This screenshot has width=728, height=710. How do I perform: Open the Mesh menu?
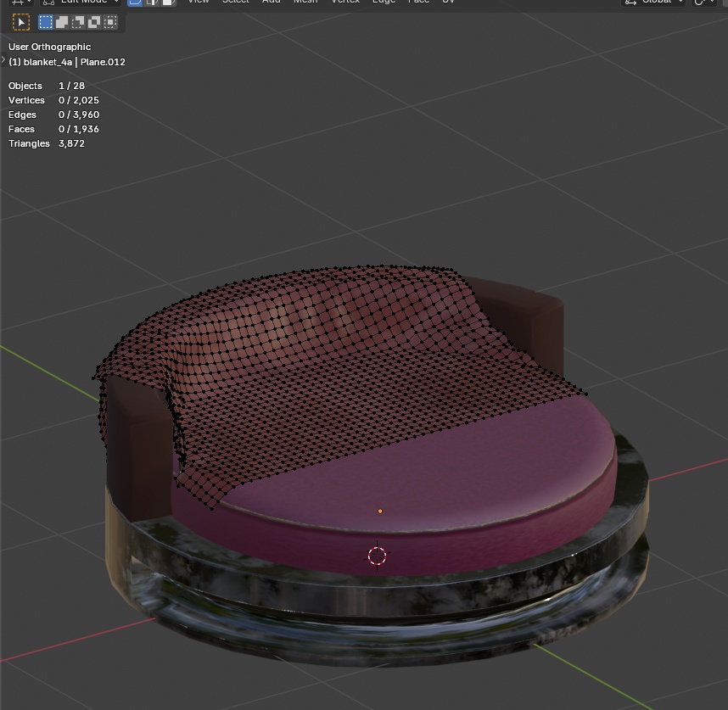pos(305,2)
